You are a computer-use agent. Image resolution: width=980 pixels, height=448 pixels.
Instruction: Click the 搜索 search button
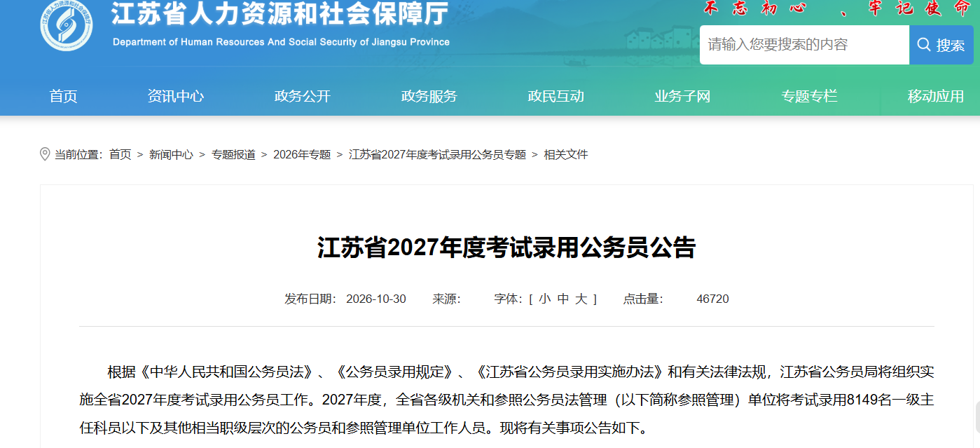coord(941,45)
